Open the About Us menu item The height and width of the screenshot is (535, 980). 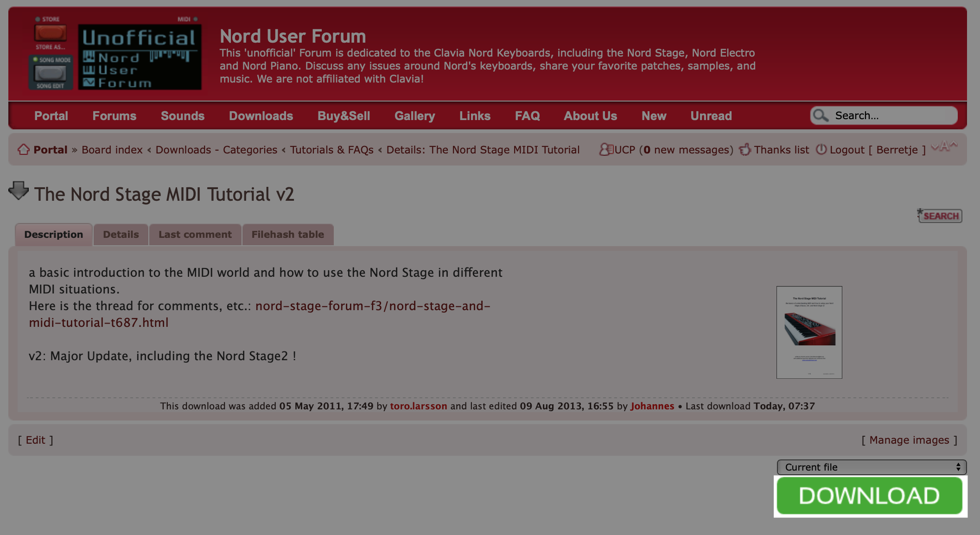(x=590, y=116)
